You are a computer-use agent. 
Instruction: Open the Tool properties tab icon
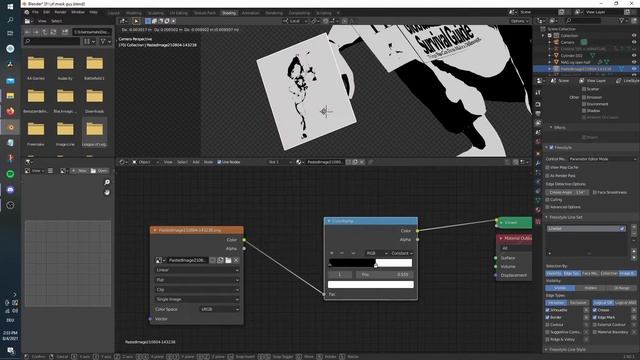point(538,93)
